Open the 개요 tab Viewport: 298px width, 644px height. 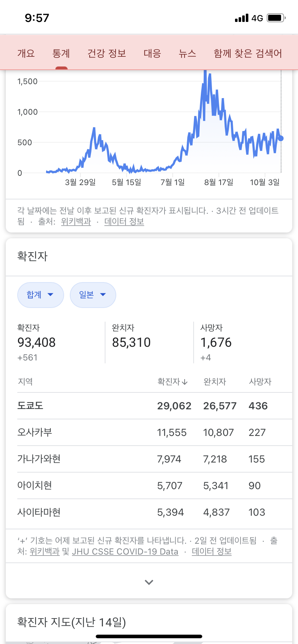26,54
